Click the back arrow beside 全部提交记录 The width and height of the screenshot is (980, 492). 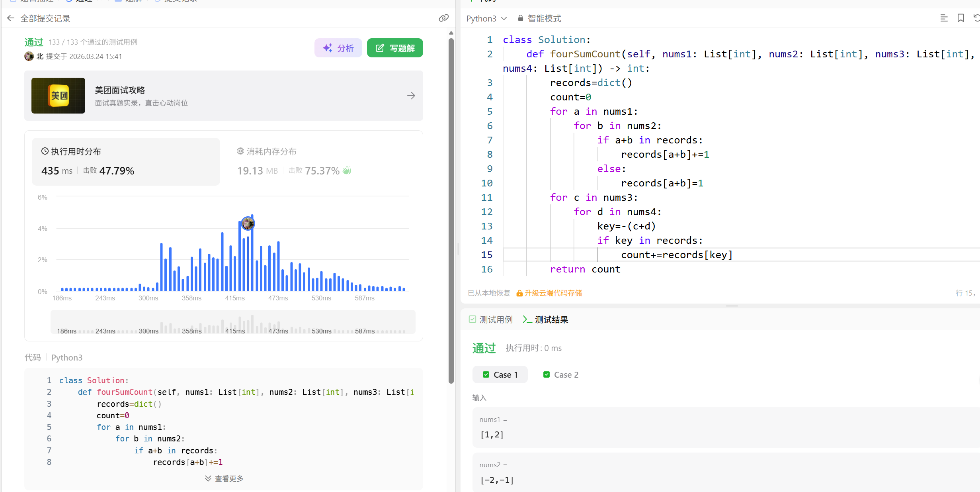tap(11, 18)
